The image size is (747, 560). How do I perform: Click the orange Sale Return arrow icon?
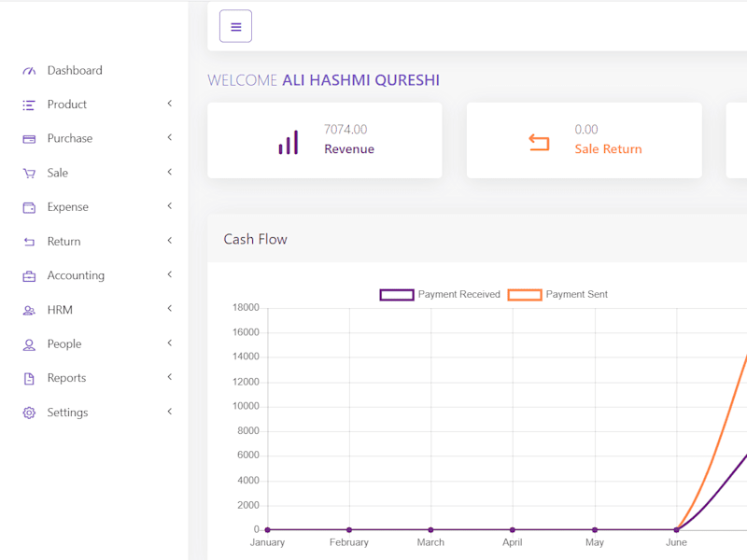click(x=539, y=143)
